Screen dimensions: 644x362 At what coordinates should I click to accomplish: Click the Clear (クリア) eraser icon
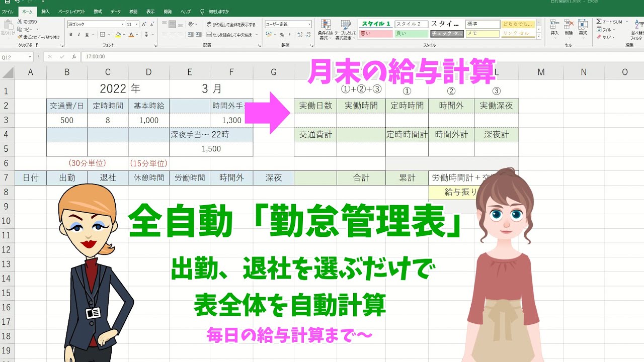599,37
